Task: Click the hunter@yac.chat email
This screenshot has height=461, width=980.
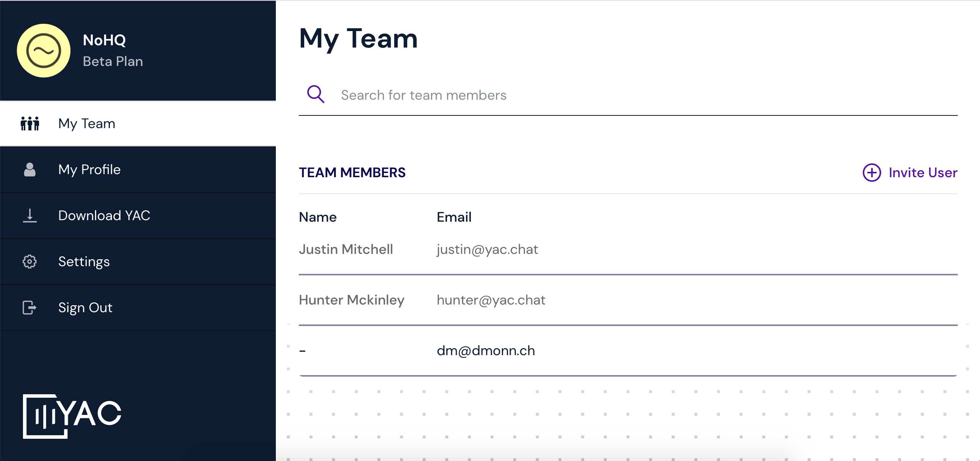Action: point(491,300)
